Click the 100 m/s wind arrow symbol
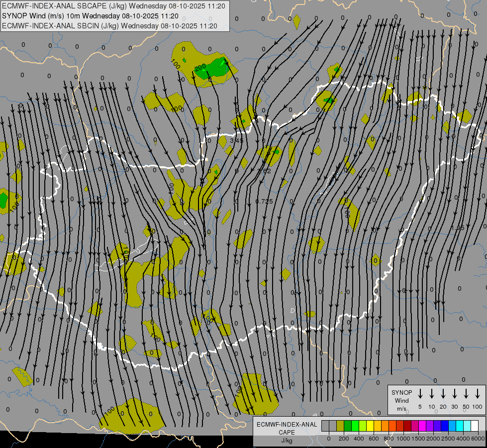The image size is (487, 448). (x=478, y=394)
